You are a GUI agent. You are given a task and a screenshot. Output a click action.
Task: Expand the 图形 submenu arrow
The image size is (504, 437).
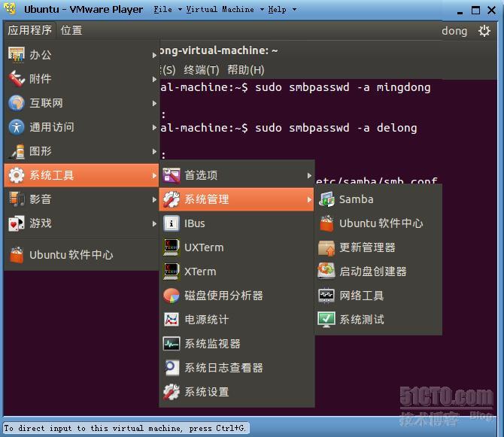(154, 151)
